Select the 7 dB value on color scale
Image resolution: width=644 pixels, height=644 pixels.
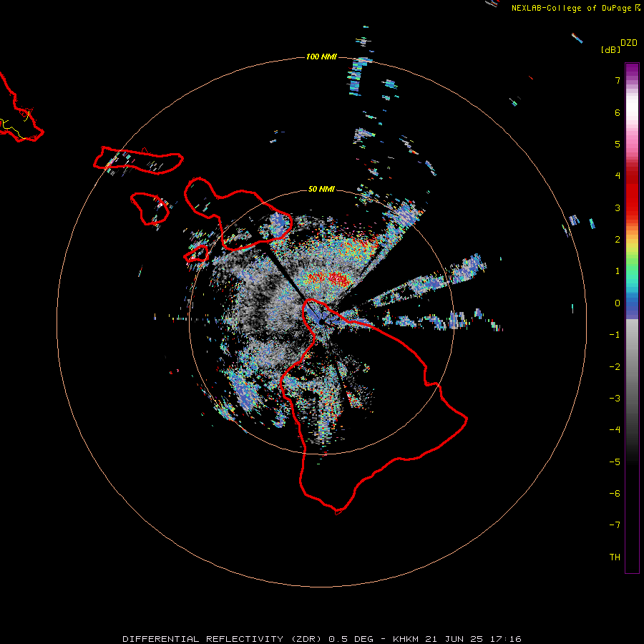(618, 80)
